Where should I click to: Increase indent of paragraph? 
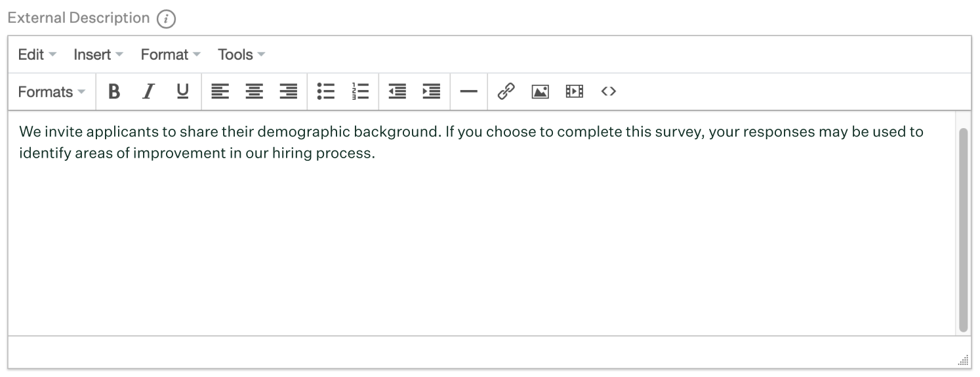coord(431,92)
